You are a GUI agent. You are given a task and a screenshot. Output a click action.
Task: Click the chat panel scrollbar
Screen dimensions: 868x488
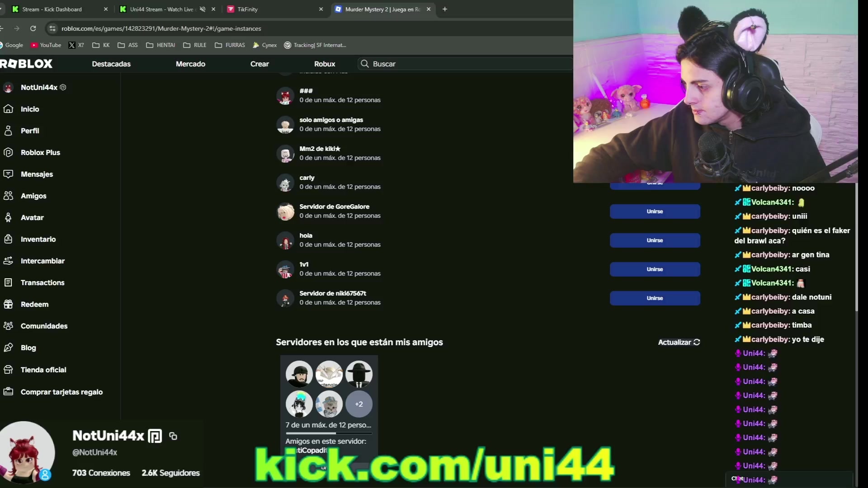(856, 247)
